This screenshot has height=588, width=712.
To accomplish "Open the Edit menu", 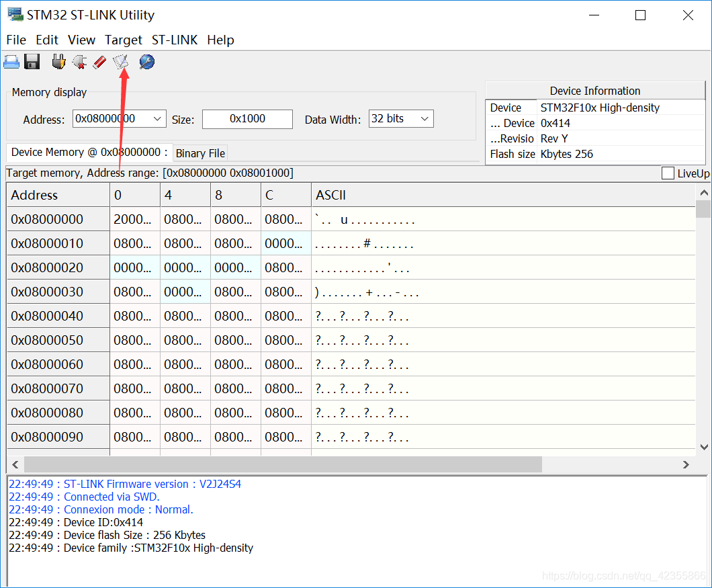I will [47, 40].
